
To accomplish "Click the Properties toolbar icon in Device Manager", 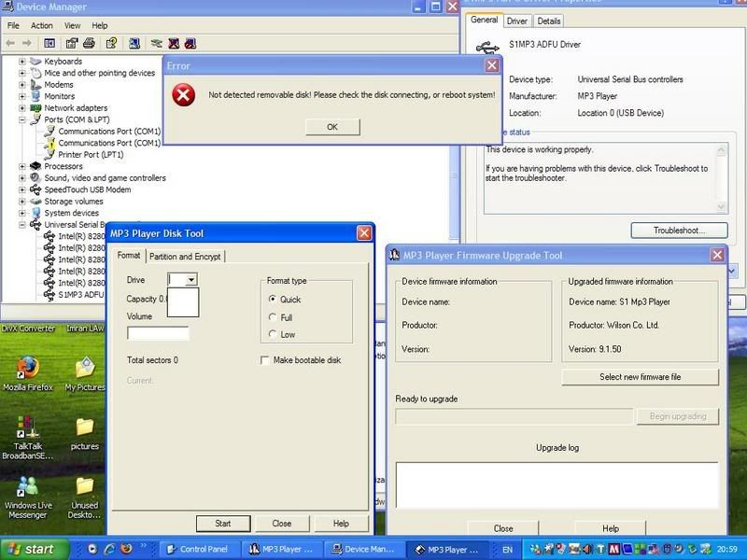I will pos(71,43).
